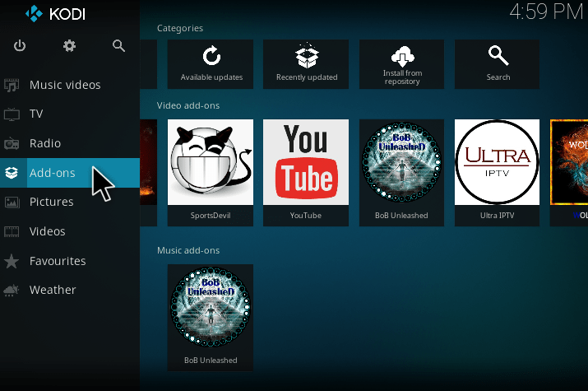Click the Categories heading
Viewport: 588px width, 391px height.
point(180,29)
